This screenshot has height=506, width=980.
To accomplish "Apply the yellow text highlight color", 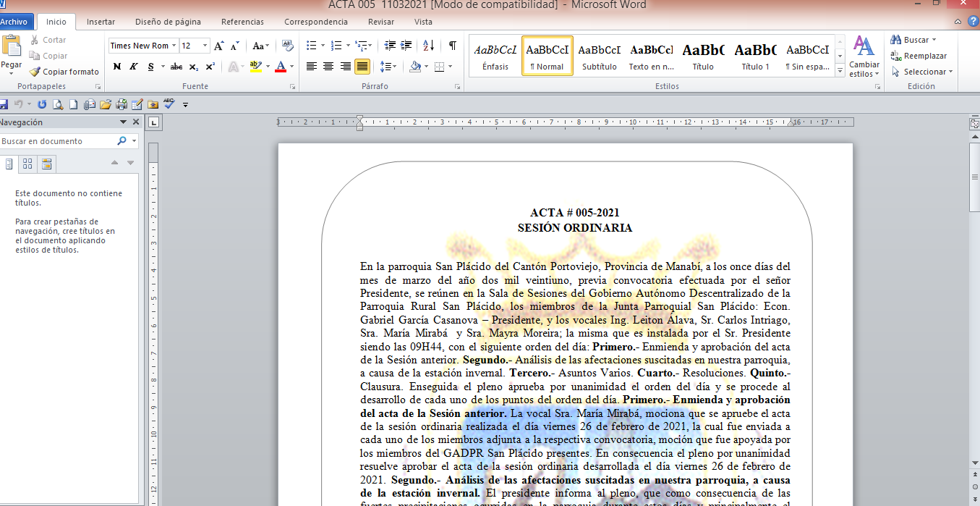I will click(255, 67).
